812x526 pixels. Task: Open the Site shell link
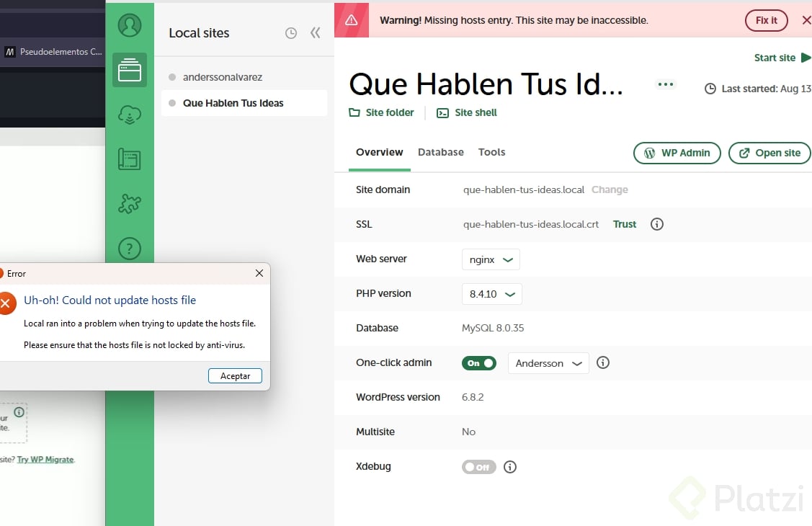click(x=467, y=112)
